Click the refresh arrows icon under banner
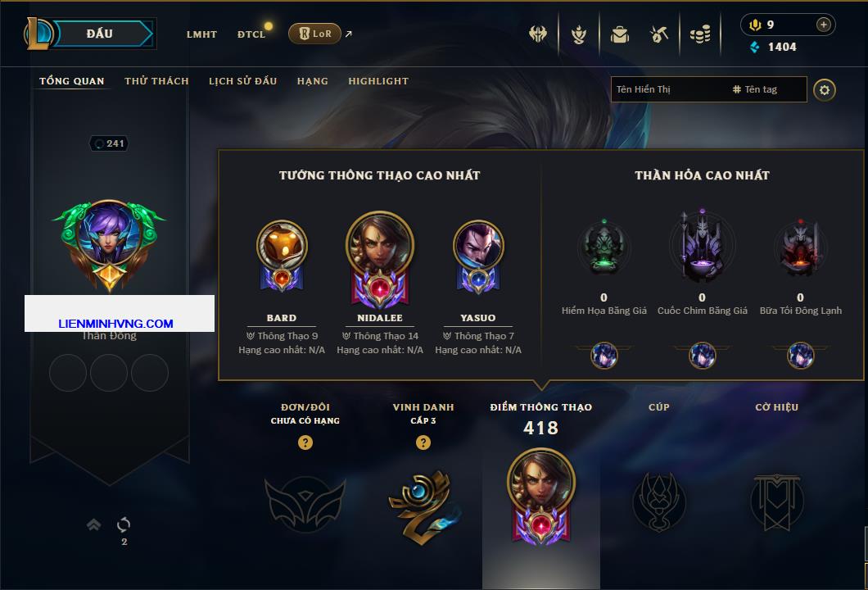This screenshot has height=590, width=868. point(124,524)
